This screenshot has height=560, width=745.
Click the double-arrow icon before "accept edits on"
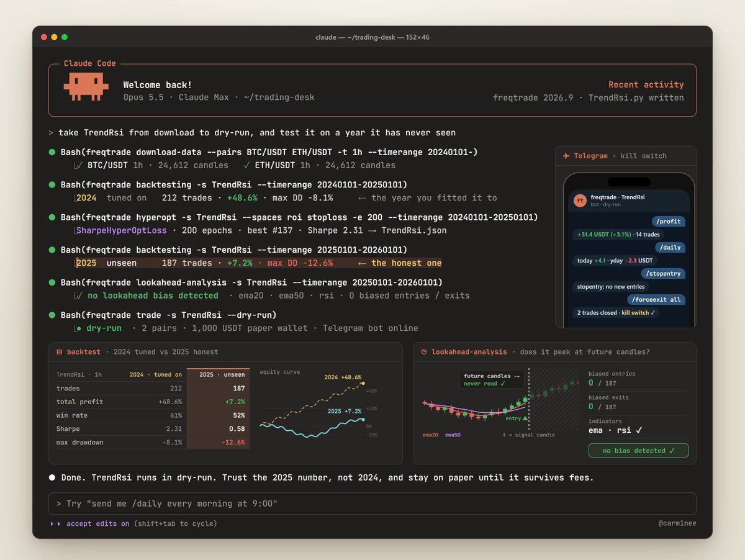56,524
